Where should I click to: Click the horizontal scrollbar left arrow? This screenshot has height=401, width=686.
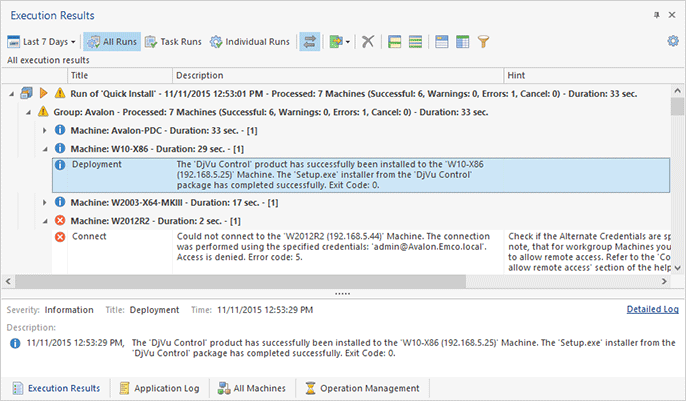pos(8,281)
